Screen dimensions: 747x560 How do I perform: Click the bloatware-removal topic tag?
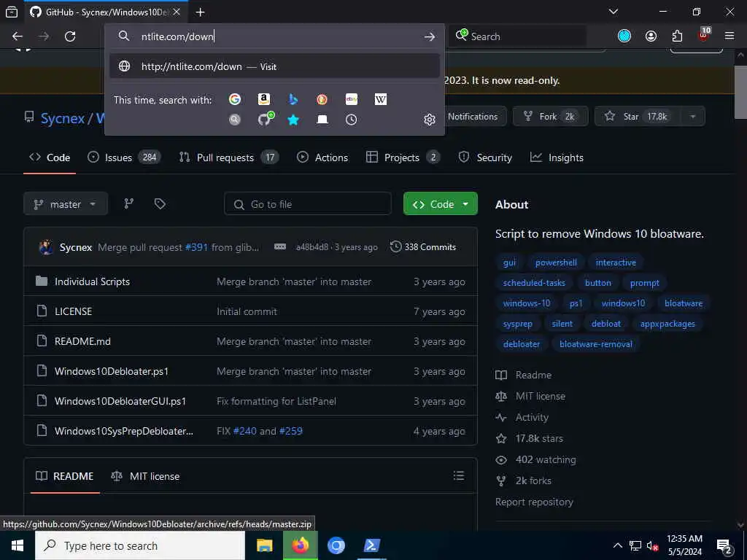click(596, 344)
